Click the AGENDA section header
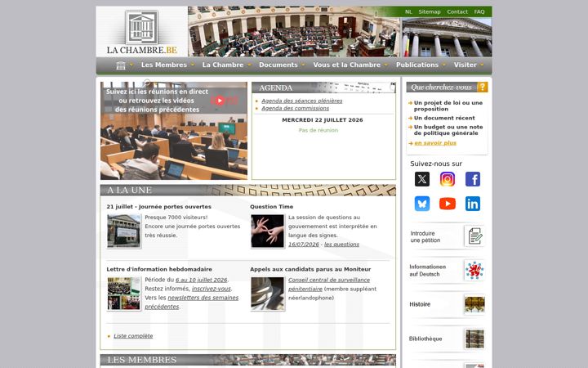This screenshot has width=588, height=368. tap(323, 88)
